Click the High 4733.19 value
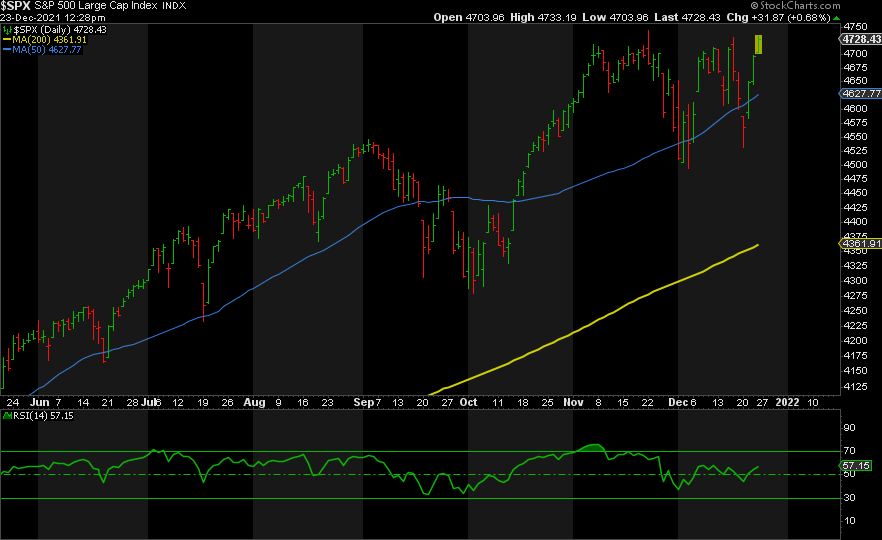Image resolution: width=882 pixels, height=540 pixels. click(x=543, y=17)
